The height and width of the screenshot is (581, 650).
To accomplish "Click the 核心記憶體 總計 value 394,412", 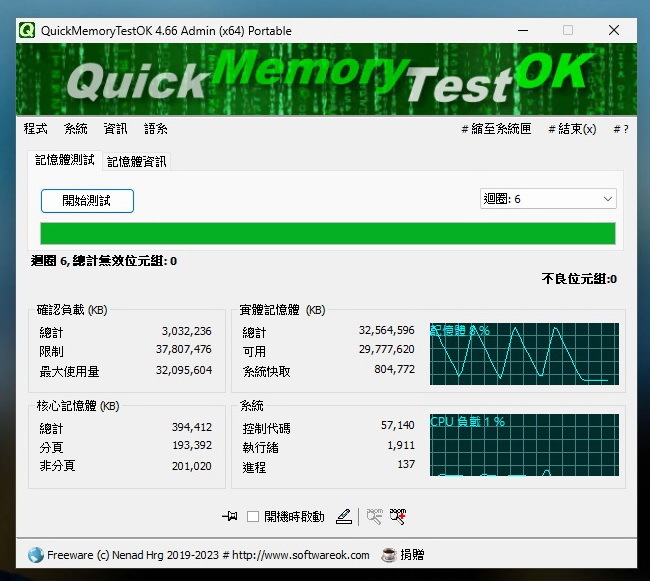I will point(192,427).
